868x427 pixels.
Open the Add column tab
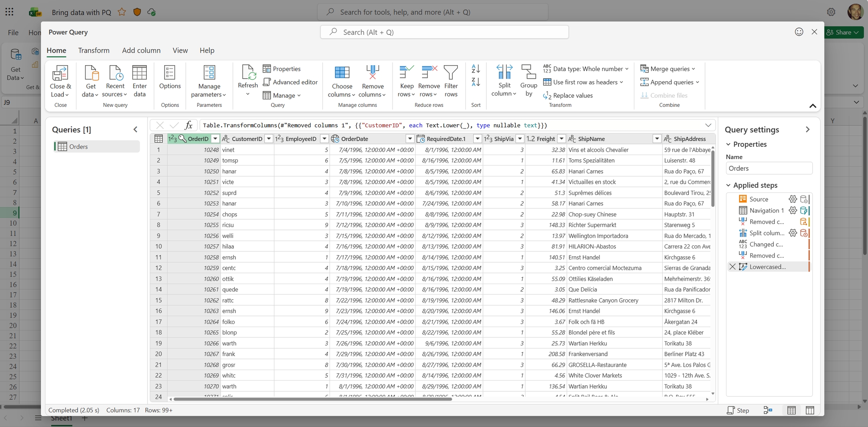pos(141,50)
